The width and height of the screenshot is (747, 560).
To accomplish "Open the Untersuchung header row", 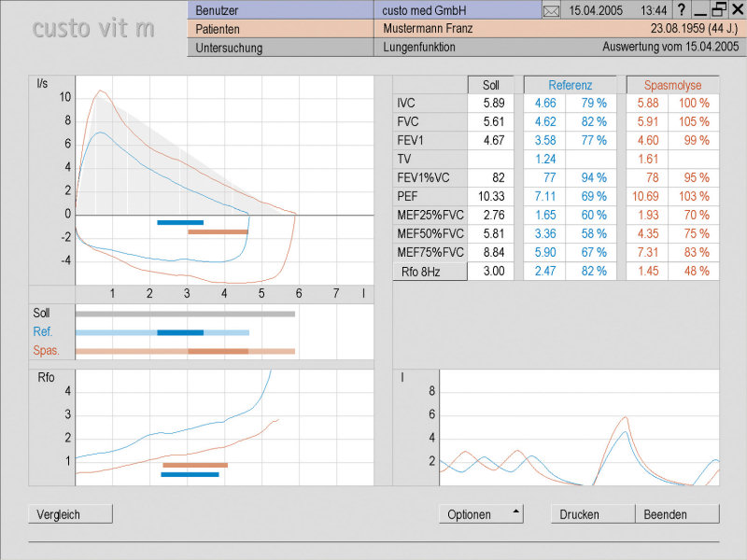I will [280, 48].
